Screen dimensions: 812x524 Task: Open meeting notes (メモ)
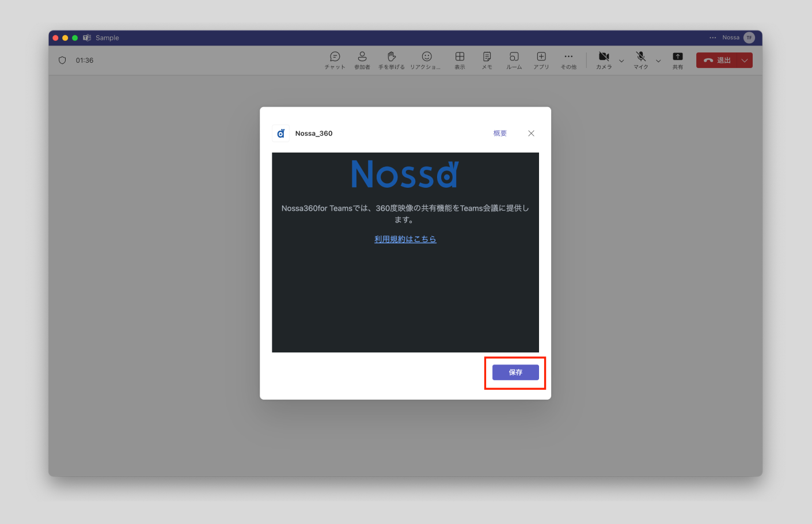point(487,60)
